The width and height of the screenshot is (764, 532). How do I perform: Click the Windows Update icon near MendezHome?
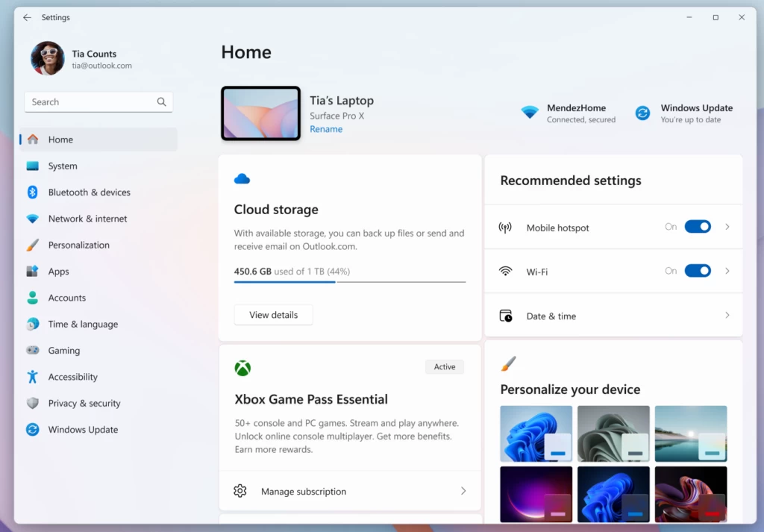pos(642,112)
